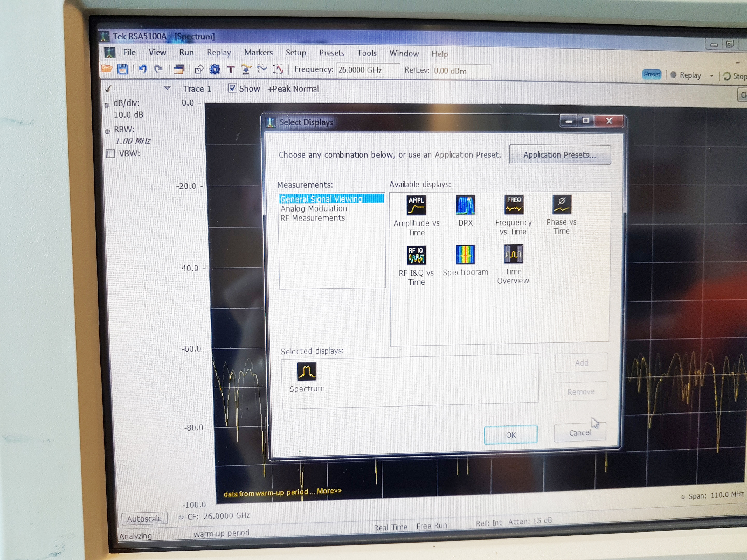Confirm the dialog with OK

tap(511, 435)
